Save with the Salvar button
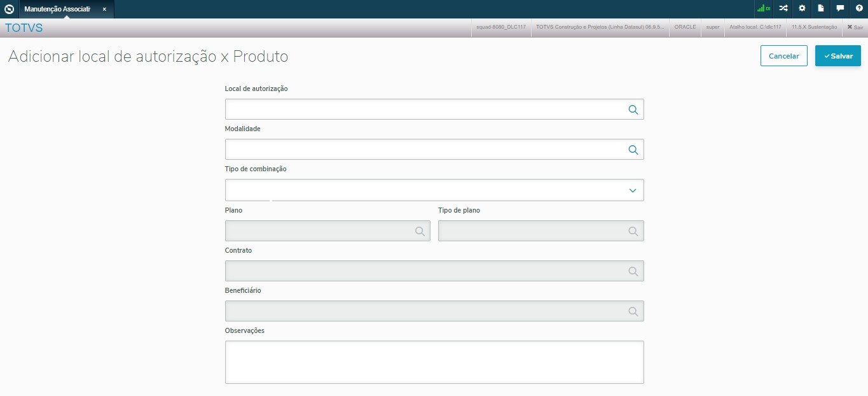Screen dimensions: 868x396 [837, 56]
